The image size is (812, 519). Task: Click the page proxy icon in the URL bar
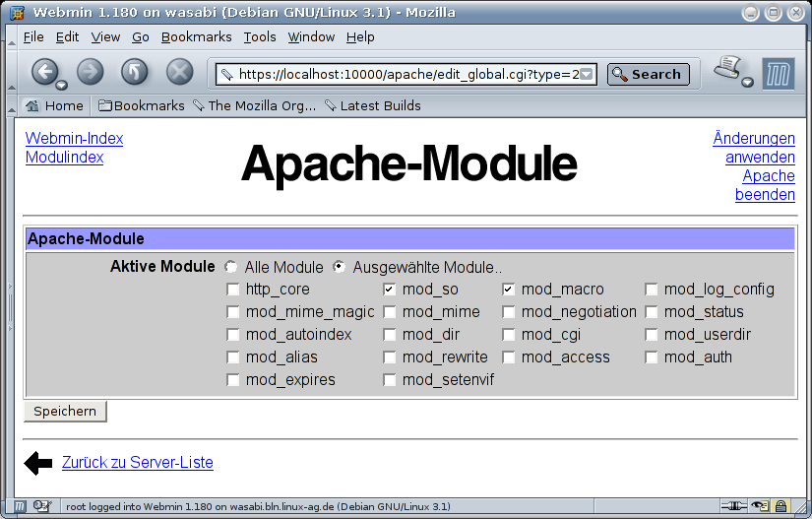[x=226, y=75]
